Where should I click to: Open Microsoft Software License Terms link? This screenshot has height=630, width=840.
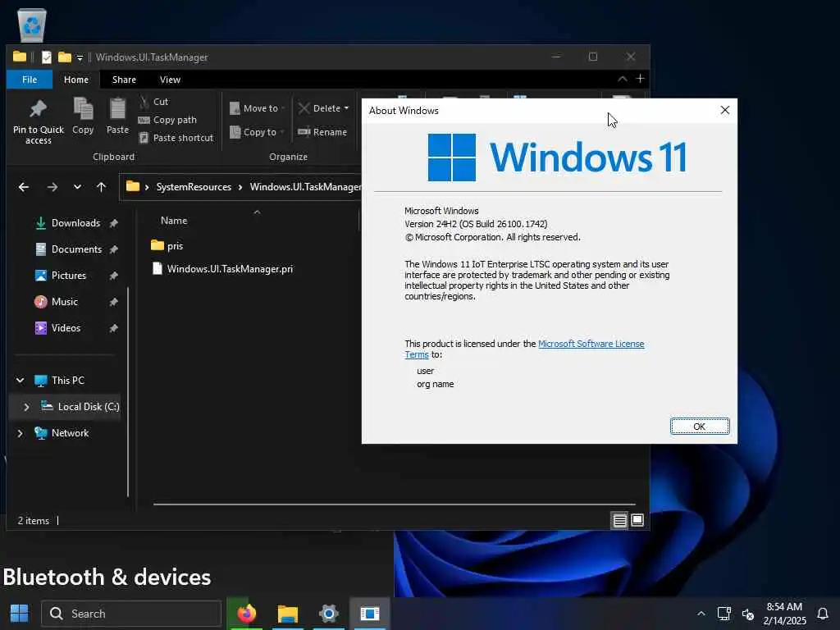click(591, 344)
